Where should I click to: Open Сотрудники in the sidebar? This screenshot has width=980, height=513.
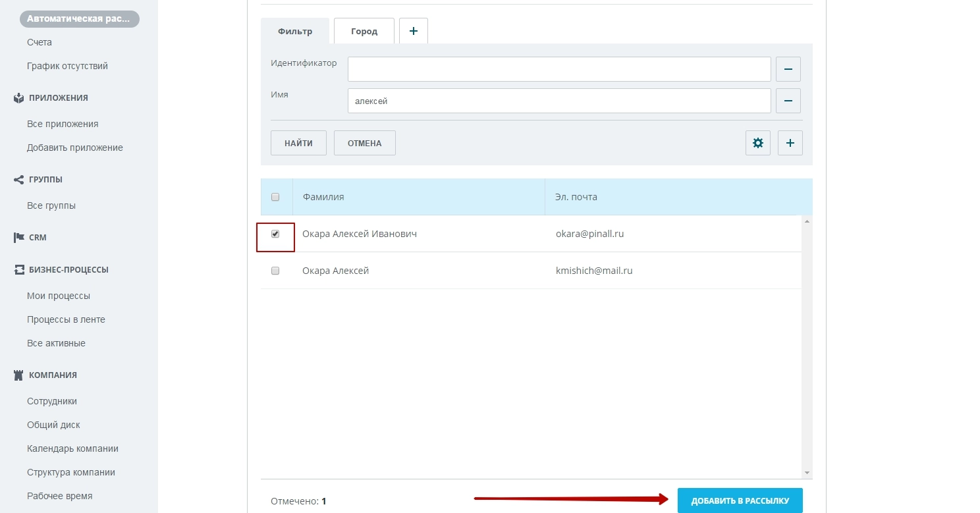[x=52, y=401]
